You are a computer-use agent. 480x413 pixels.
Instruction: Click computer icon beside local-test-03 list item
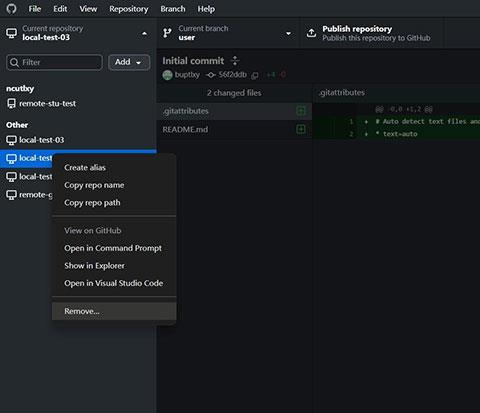pos(11,140)
